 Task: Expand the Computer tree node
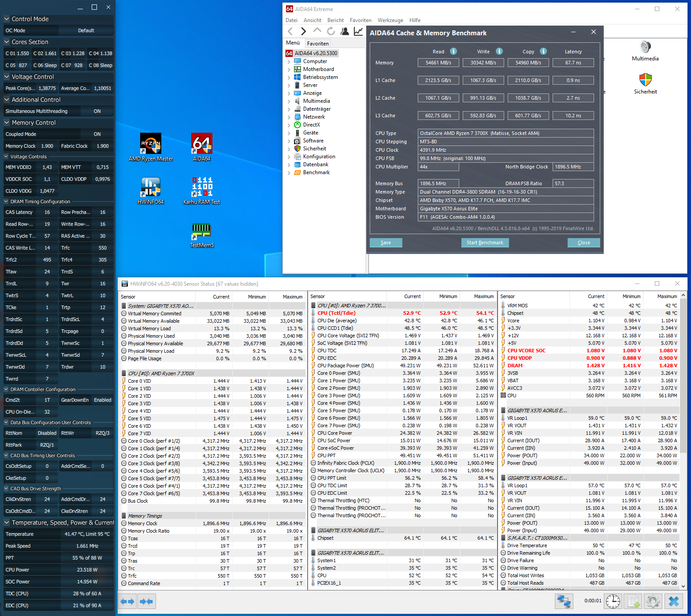(x=289, y=62)
